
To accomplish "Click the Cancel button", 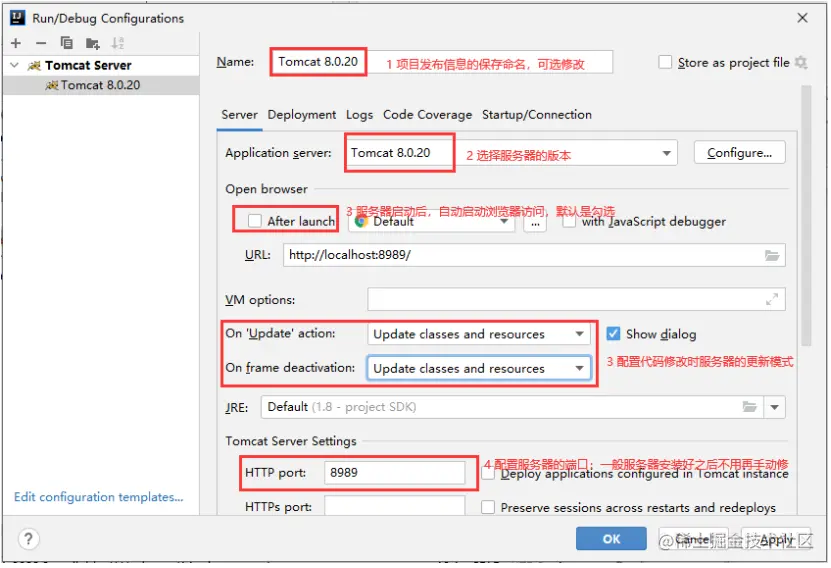I will coord(693,539).
